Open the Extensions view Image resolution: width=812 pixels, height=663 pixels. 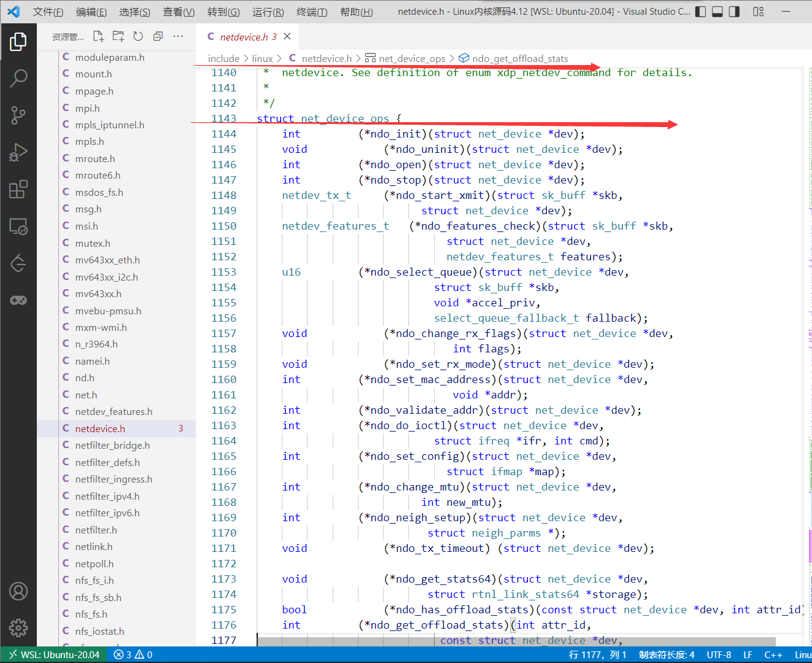pos(18,189)
